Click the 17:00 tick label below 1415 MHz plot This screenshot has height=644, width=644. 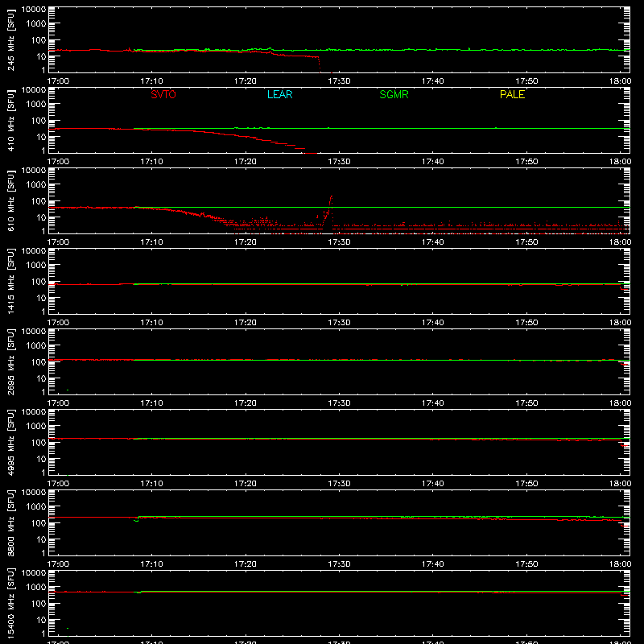pos(58,323)
